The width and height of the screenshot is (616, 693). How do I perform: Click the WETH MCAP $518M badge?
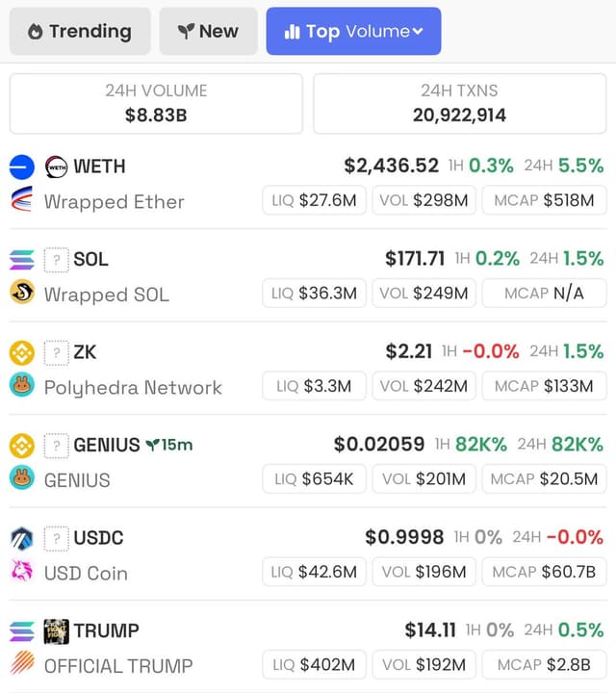pyautogui.click(x=544, y=200)
